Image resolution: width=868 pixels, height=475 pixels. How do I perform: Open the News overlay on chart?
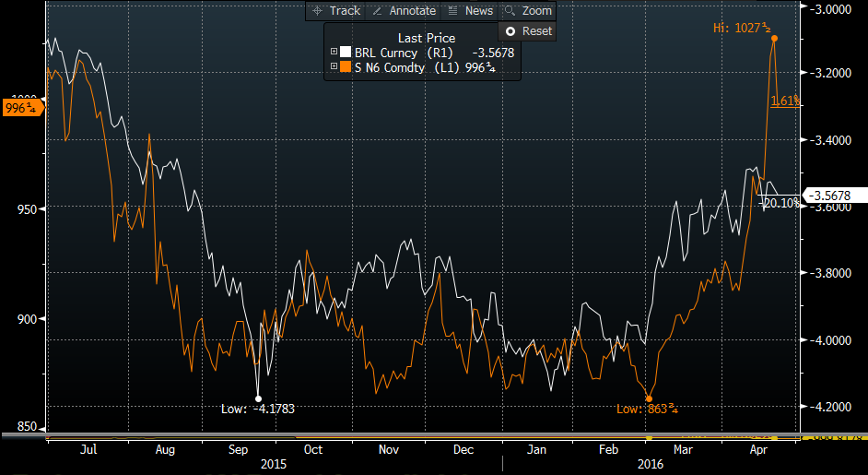click(470, 10)
